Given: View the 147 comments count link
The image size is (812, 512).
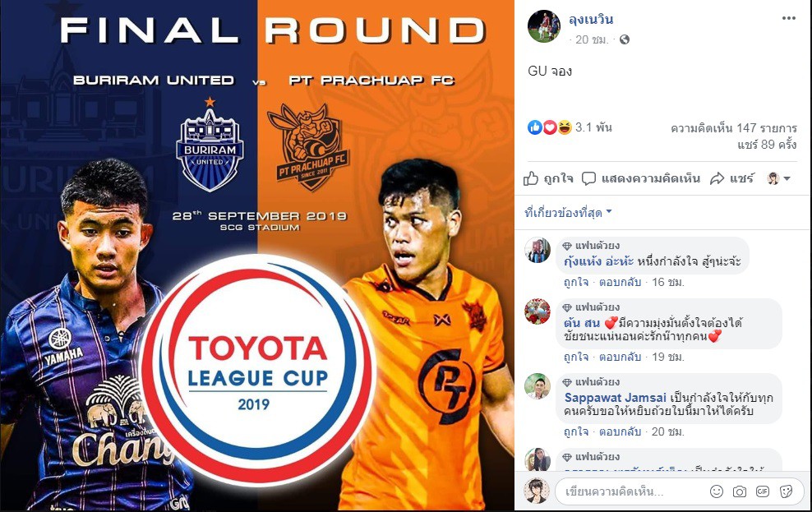Looking at the screenshot, I should [x=734, y=128].
